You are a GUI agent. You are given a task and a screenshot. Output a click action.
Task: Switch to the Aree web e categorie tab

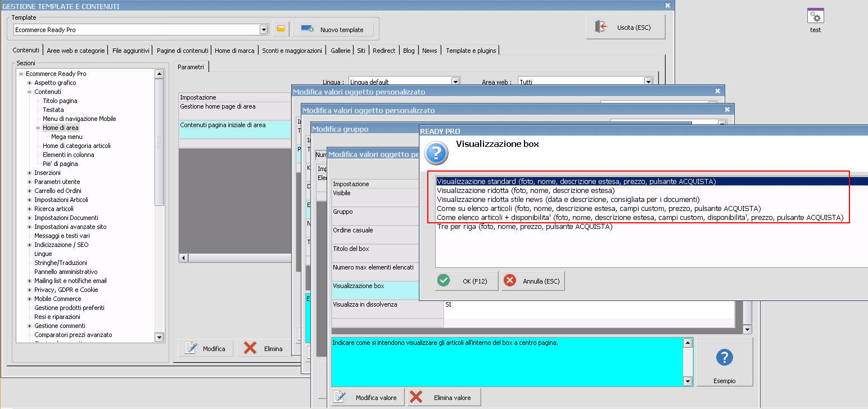coord(76,51)
